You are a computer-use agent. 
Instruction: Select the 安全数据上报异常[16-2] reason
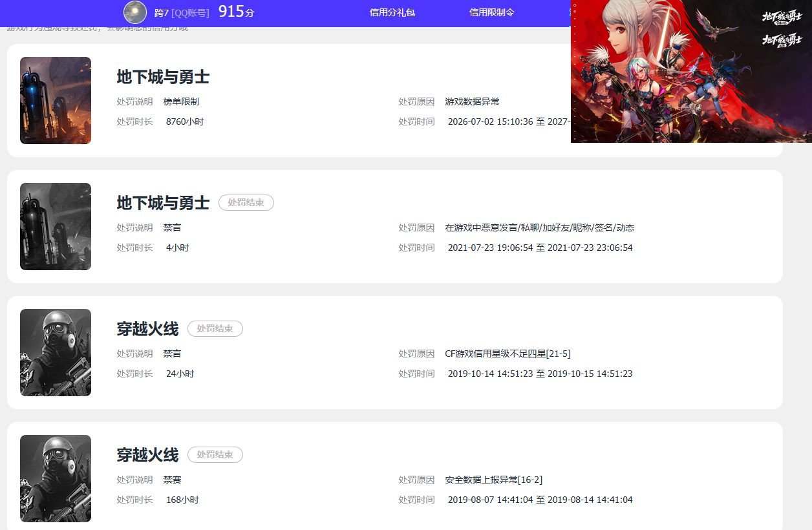(x=493, y=480)
